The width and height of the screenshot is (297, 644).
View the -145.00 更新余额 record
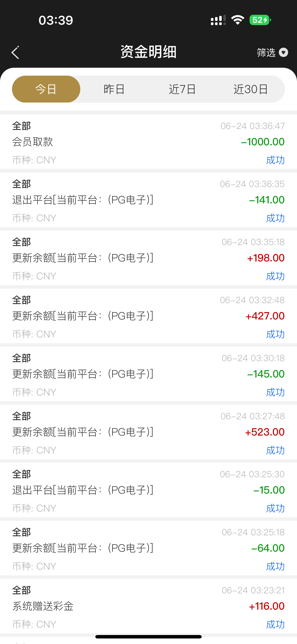(148, 374)
